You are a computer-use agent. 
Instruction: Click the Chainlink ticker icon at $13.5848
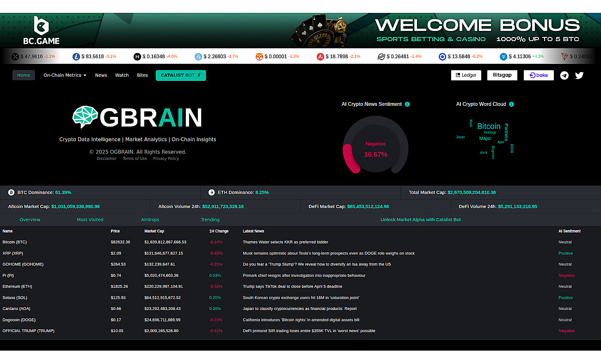coord(442,56)
